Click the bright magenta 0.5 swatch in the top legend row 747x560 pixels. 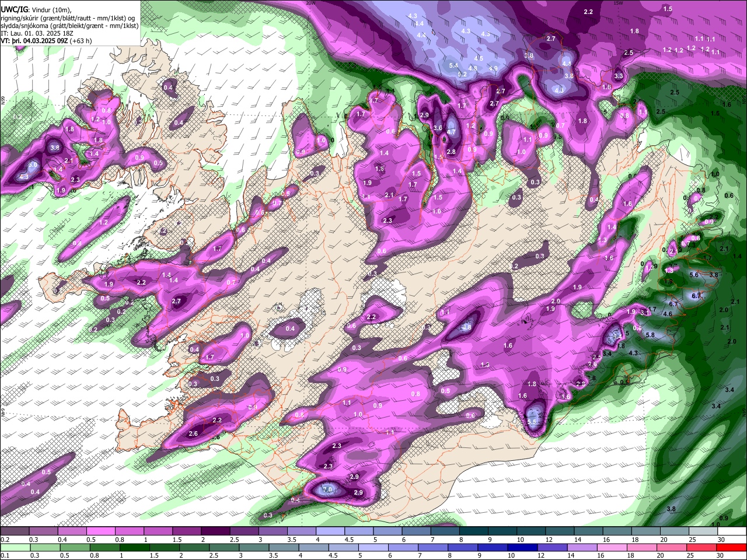[100, 531]
